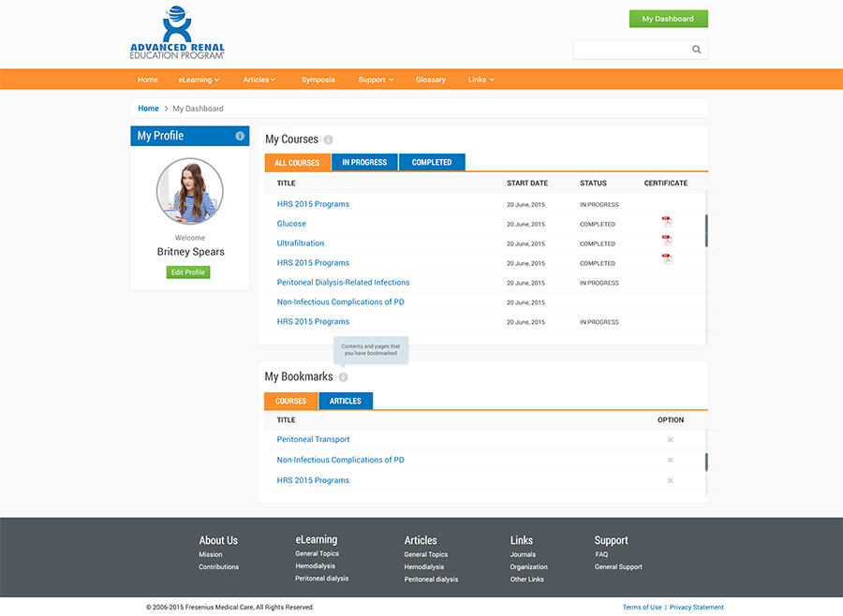The height and width of the screenshot is (616, 843).
Task: Click the My Bookmarks info icon
Action: click(343, 377)
